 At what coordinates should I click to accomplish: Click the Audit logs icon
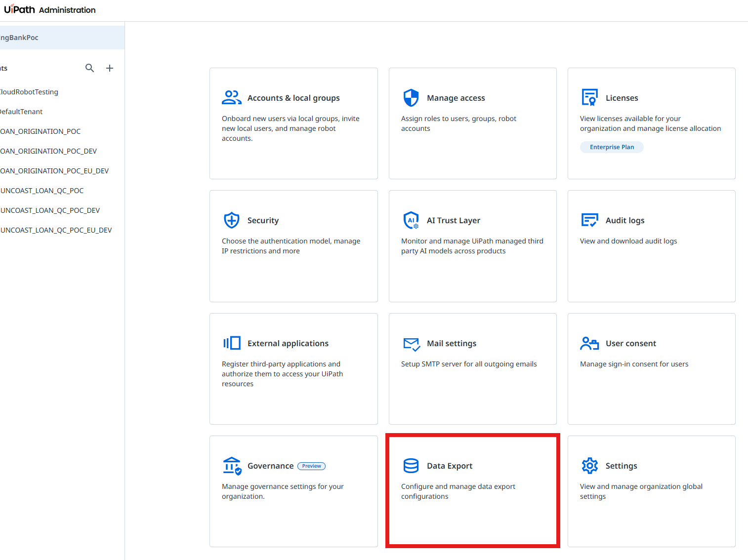click(590, 220)
